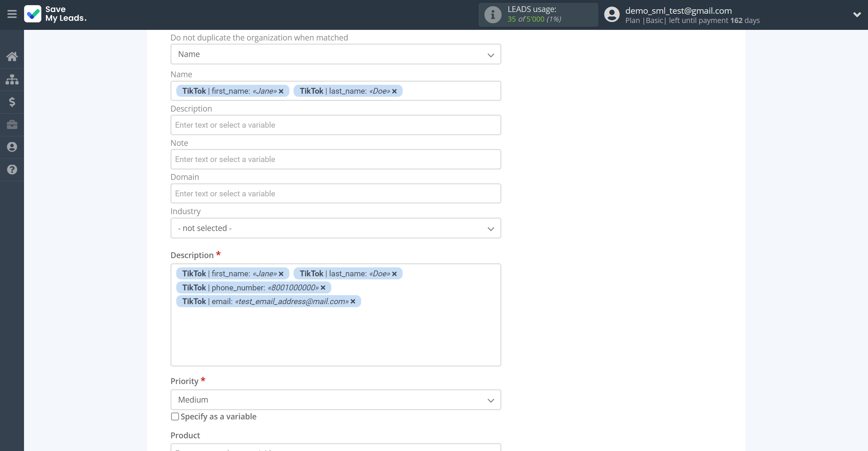Click the Domain input field
This screenshot has height=451, width=868.
point(336,194)
